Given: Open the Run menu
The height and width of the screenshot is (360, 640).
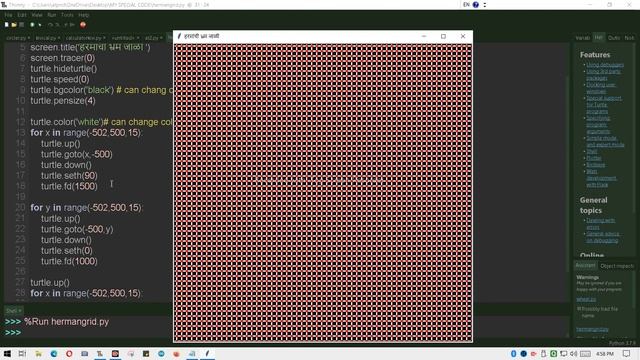Looking at the screenshot, I should coord(51,15).
